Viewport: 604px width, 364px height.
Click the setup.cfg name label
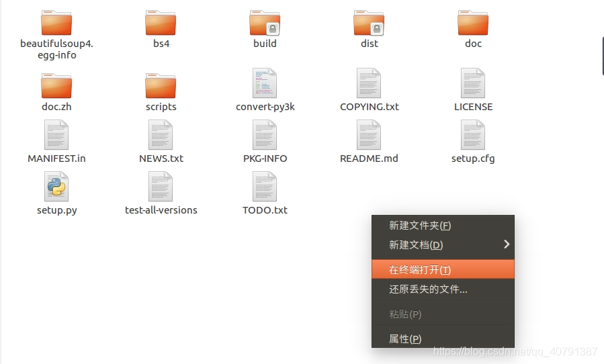473,158
